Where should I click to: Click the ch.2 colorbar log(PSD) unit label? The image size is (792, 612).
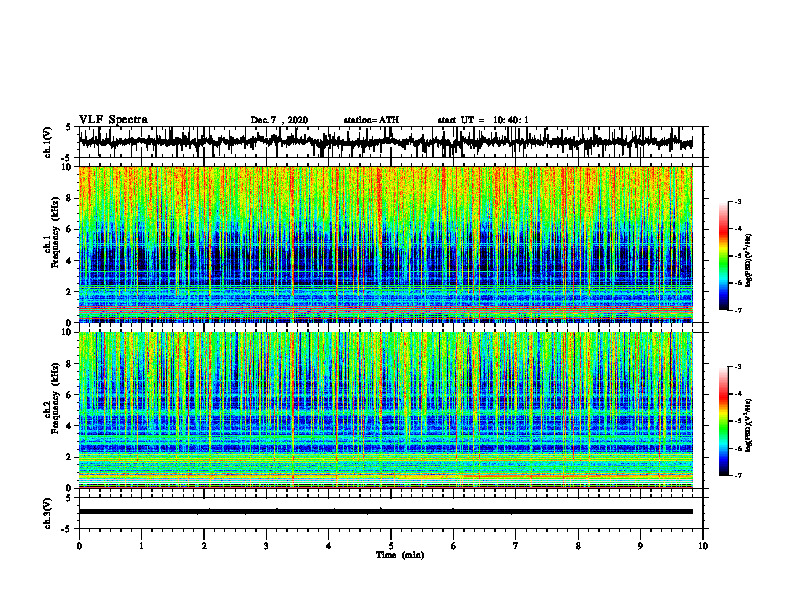tap(749, 425)
